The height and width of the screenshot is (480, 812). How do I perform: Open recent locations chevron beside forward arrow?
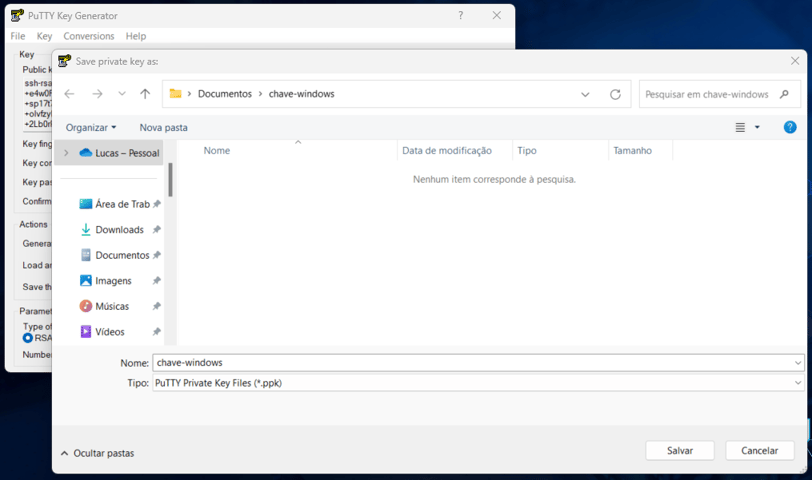click(122, 94)
